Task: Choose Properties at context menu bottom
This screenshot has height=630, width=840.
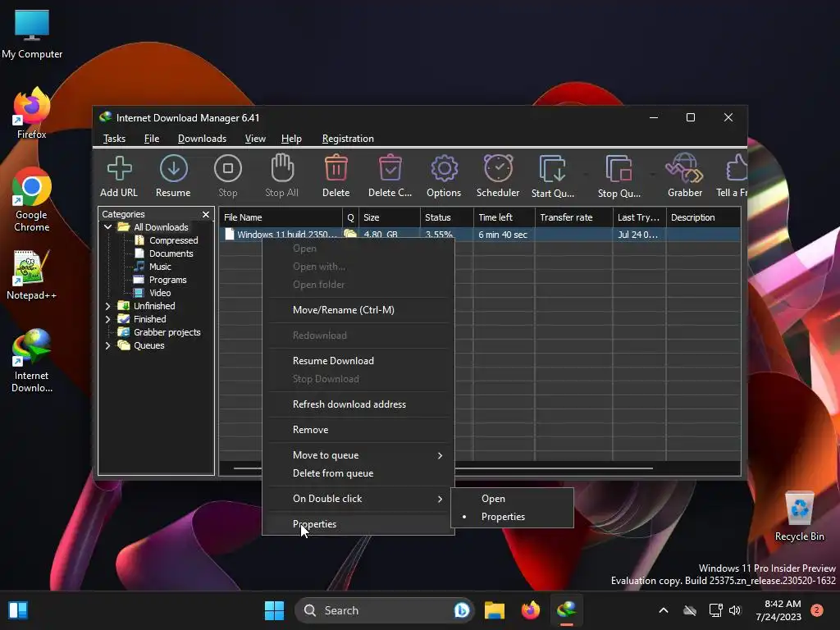Action: pos(358,524)
